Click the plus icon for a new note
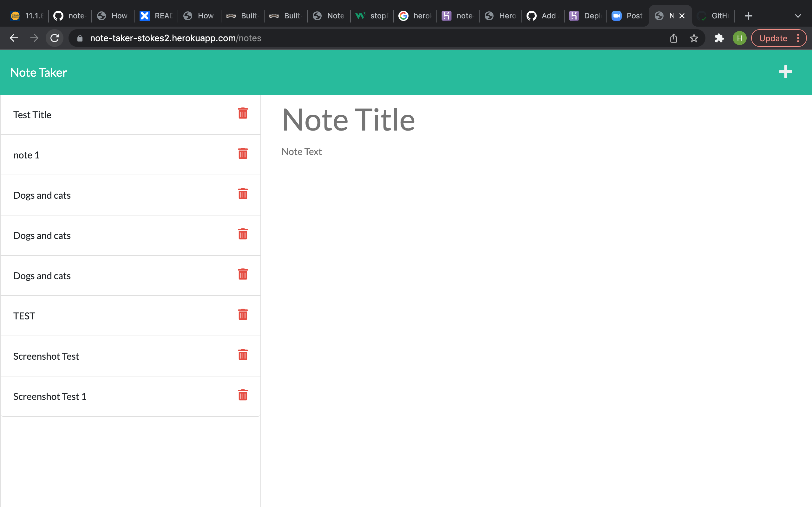 785,72
